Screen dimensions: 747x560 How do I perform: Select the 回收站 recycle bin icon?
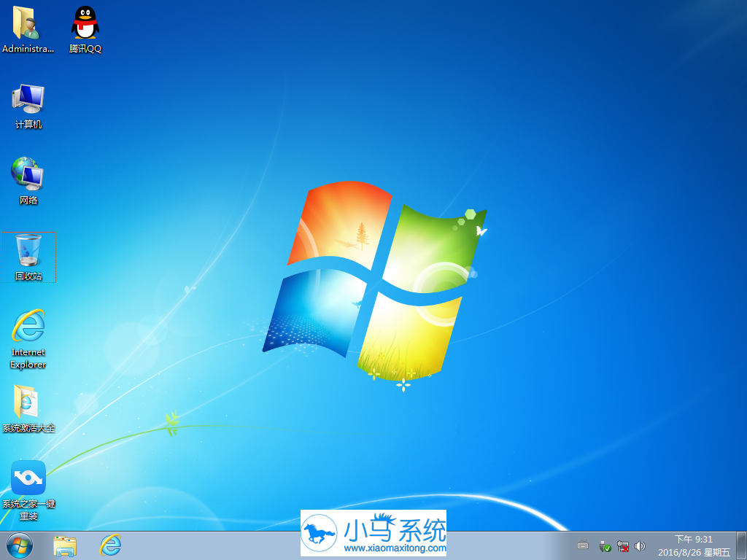click(28, 257)
